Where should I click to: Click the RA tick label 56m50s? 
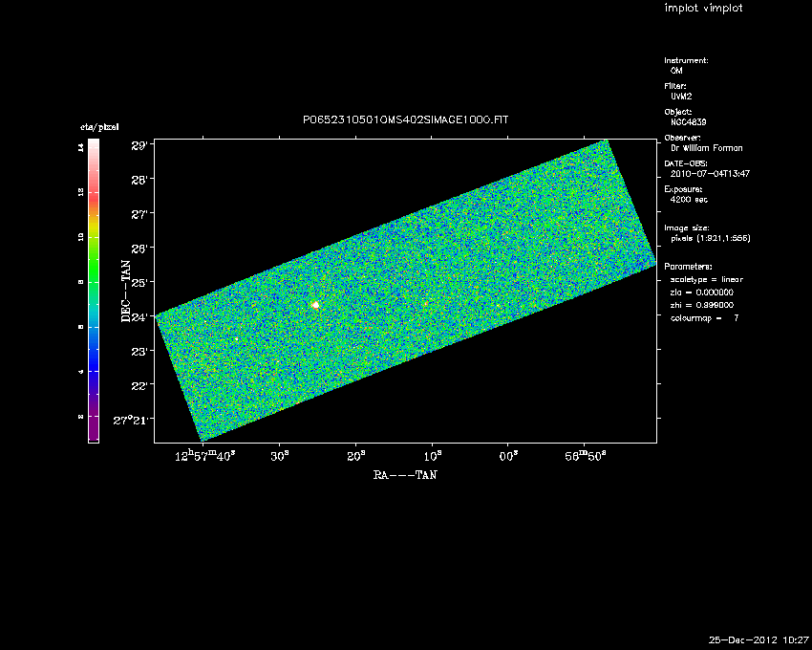click(x=586, y=456)
